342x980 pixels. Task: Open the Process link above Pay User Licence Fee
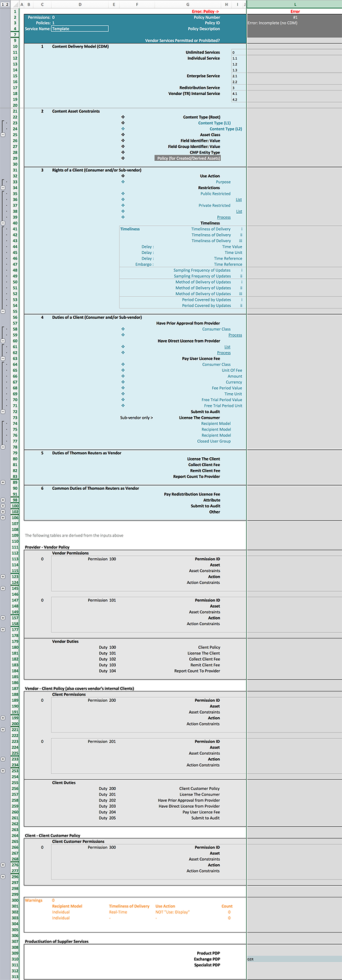(x=224, y=353)
